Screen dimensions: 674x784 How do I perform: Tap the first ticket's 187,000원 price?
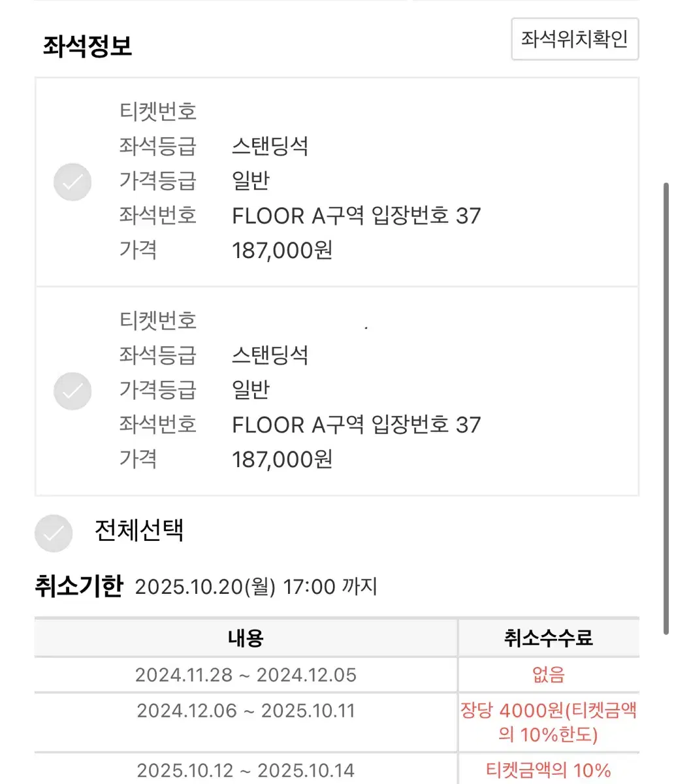[x=282, y=250]
